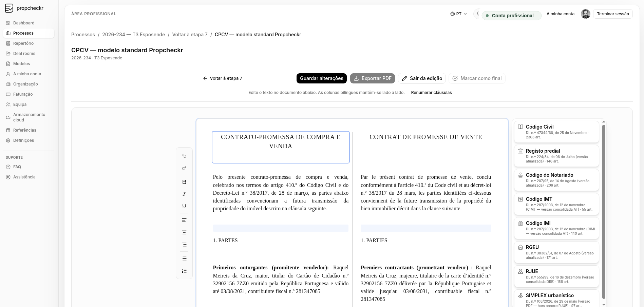644x307 pixels.
Task: Click 'Premiers contractants (promettant vendeur)' text
Action: (x=417, y=268)
